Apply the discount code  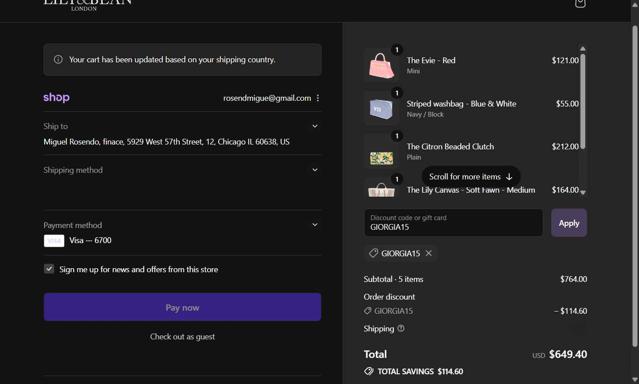click(569, 223)
